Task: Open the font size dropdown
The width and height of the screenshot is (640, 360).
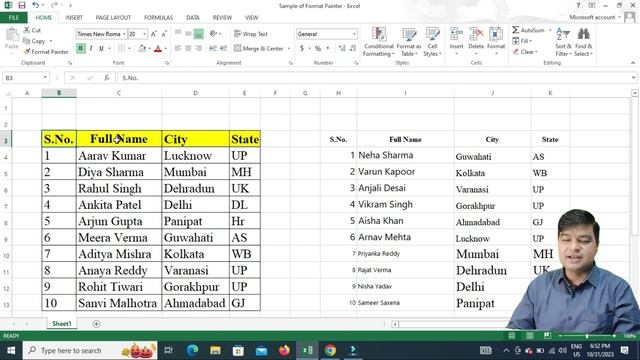Action: pos(144,34)
